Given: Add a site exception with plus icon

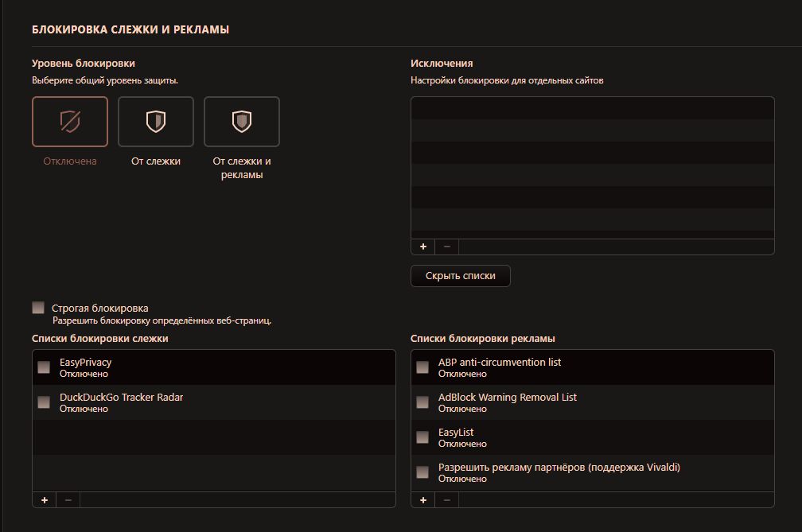Looking at the screenshot, I should point(423,247).
